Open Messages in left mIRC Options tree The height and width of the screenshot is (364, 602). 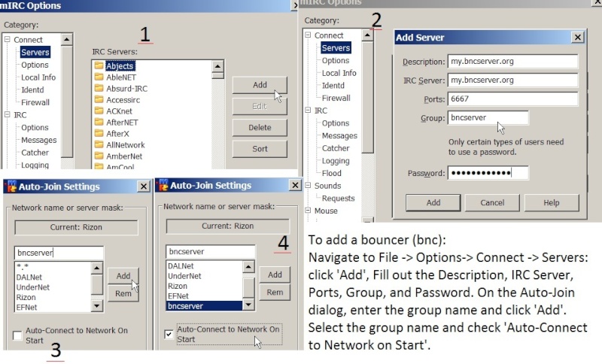[39, 140]
